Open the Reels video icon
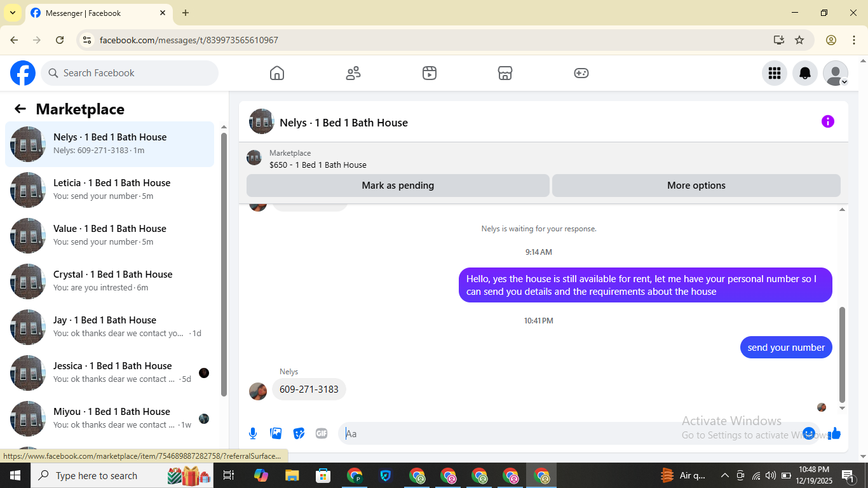The width and height of the screenshot is (868, 488). coord(430,73)
